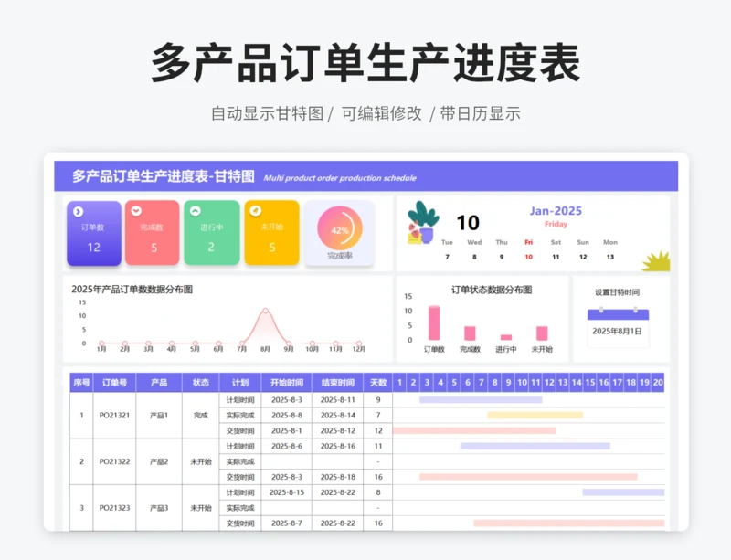This screenshot has height=560, width=731.
Task: Click the 状态 column header
Action: 201,383
